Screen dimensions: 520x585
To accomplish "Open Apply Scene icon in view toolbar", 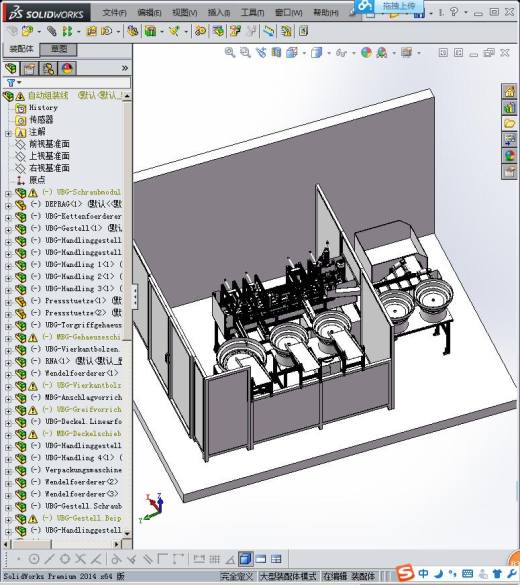I will pos(381,53).
